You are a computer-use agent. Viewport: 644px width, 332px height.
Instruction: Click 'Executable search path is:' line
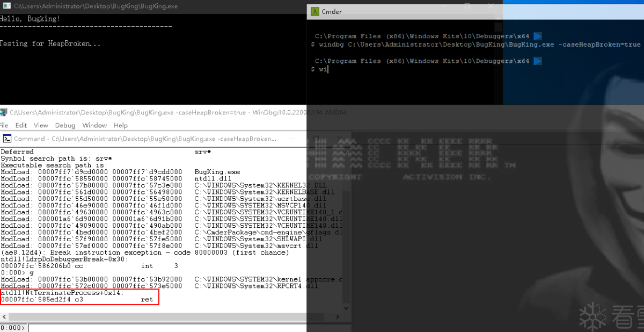53,165
